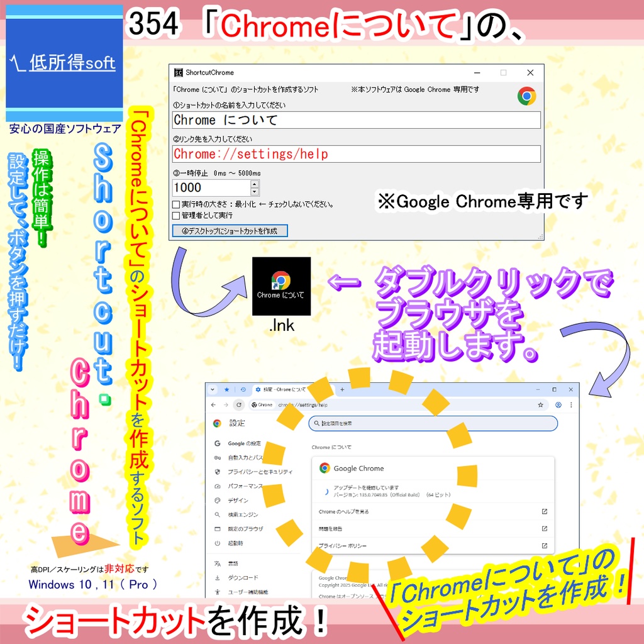Viewport: 644px width, 644px height.
Task: Close the Chrome browser window
Action: click(570, 389)
